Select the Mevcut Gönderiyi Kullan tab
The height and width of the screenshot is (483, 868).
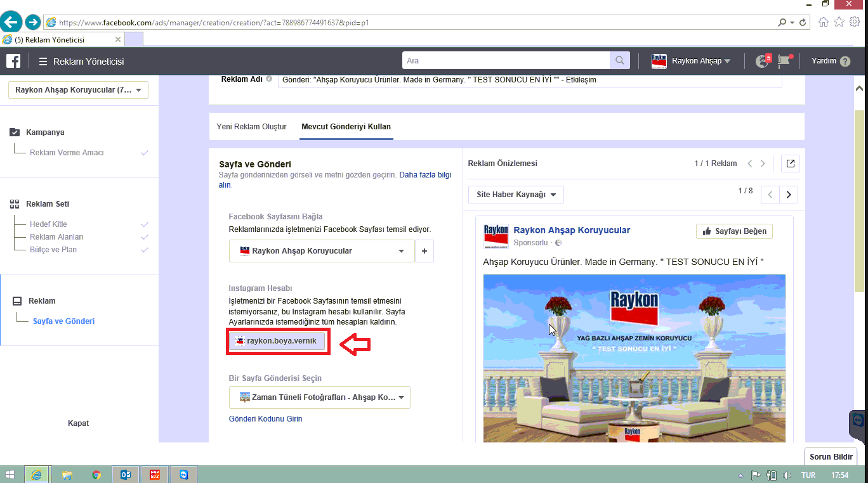click(346, 127)
